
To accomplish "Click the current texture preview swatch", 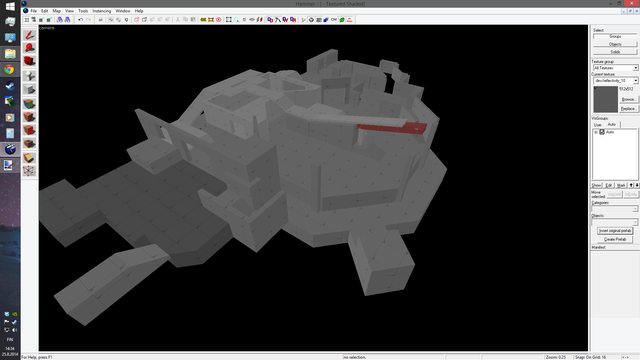I will [605, 99].
